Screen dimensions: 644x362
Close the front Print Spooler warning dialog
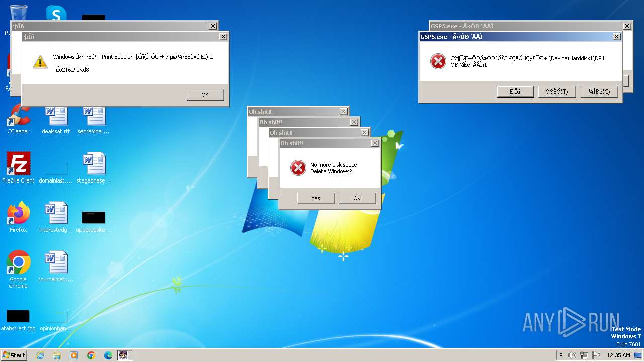pos(223,37)
